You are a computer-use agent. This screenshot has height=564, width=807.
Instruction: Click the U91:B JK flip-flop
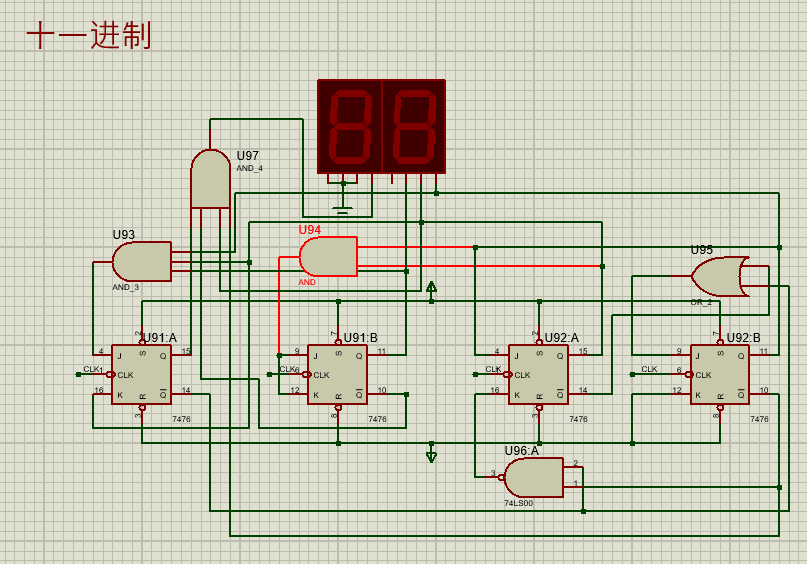tap(338, 374)
